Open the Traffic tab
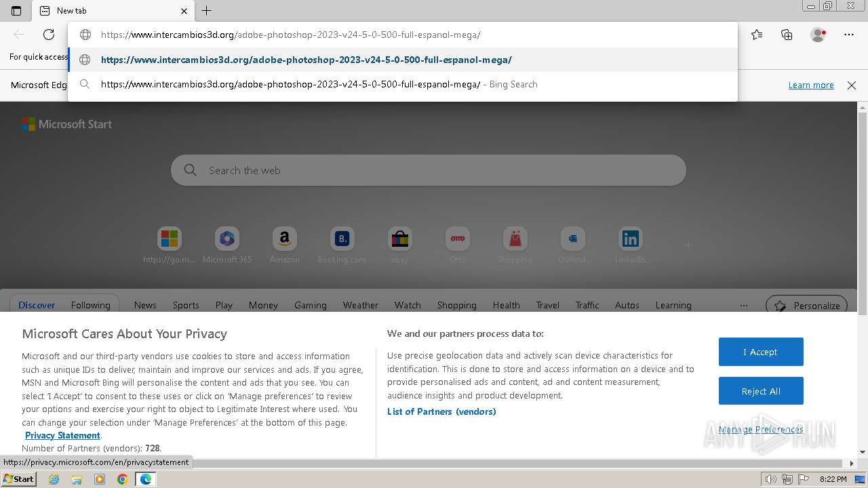 (587, 305)
